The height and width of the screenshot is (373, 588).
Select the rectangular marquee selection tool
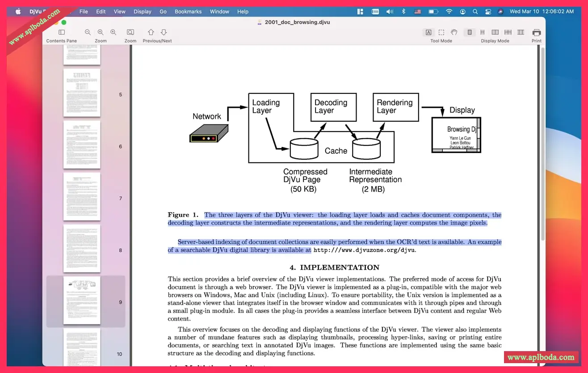coord(441,32)
